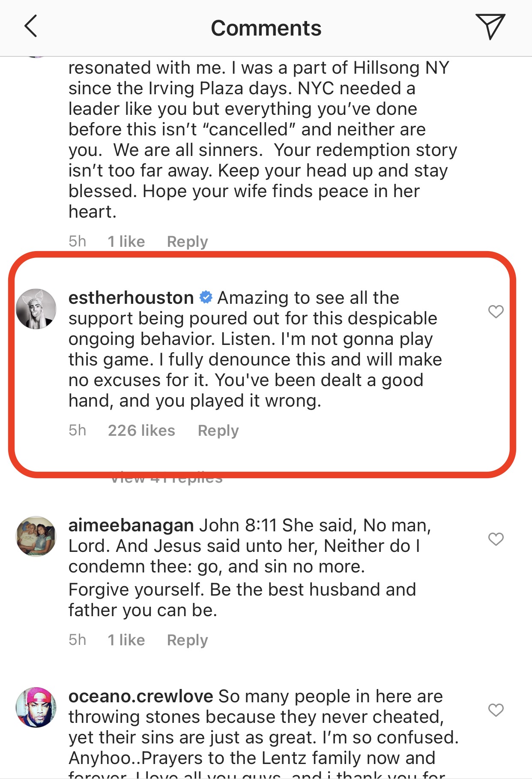This screenshot has width=532, height=779.
Task: Tap the verified badge beside estherhouston
Action: [x=206, y=297]
